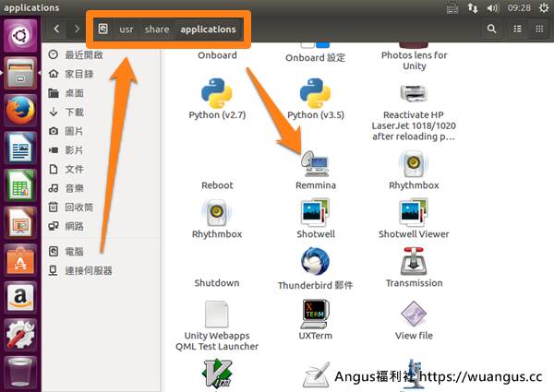Open clock showing 09:28
Screen dimensions: 554x392
(x=519, y=7)
